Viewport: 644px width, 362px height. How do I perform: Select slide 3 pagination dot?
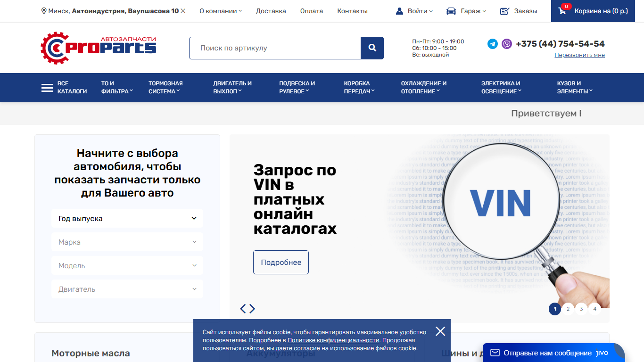pos(581,309)
